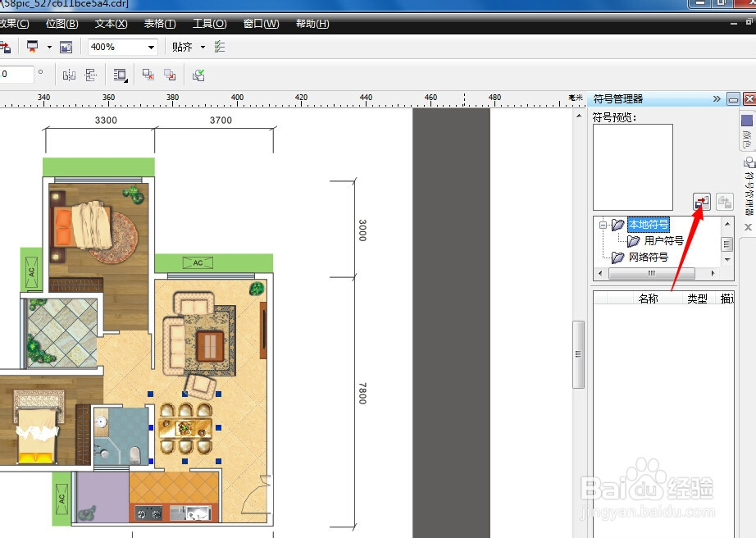Open the application launcher icon
Viewport: 756px width, 538px height.
32,46
